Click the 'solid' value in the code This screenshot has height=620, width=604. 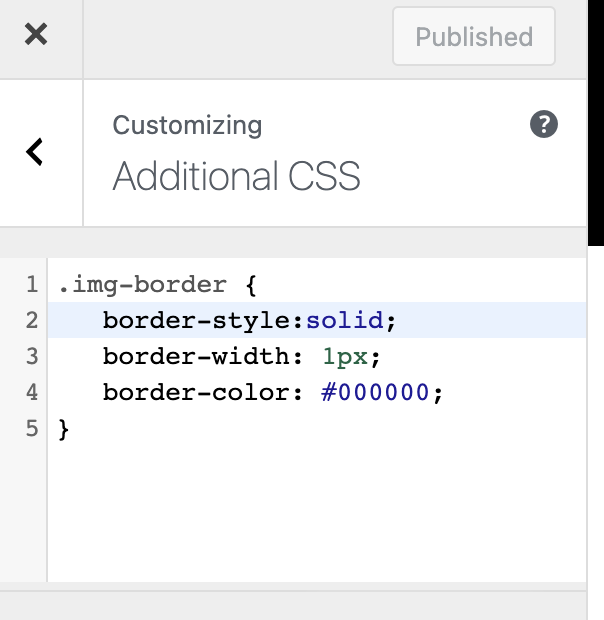(x=346, y=321)
